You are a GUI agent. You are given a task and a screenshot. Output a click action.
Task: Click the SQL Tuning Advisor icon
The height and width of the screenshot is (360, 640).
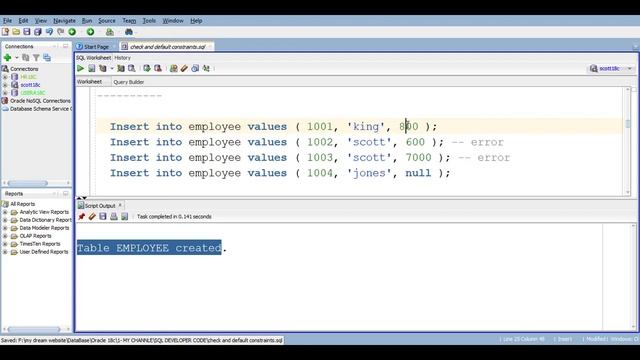[x=132, y=69]
